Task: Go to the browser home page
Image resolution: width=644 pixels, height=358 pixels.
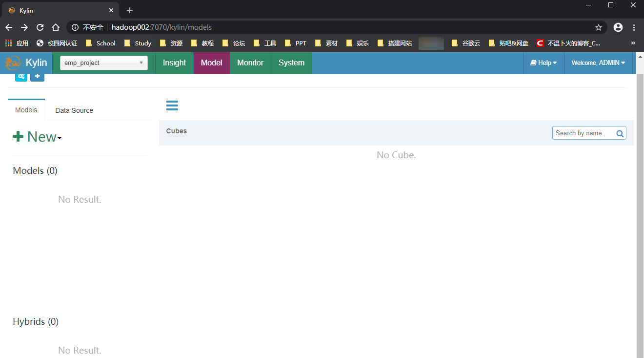Action: click(56, 27)
